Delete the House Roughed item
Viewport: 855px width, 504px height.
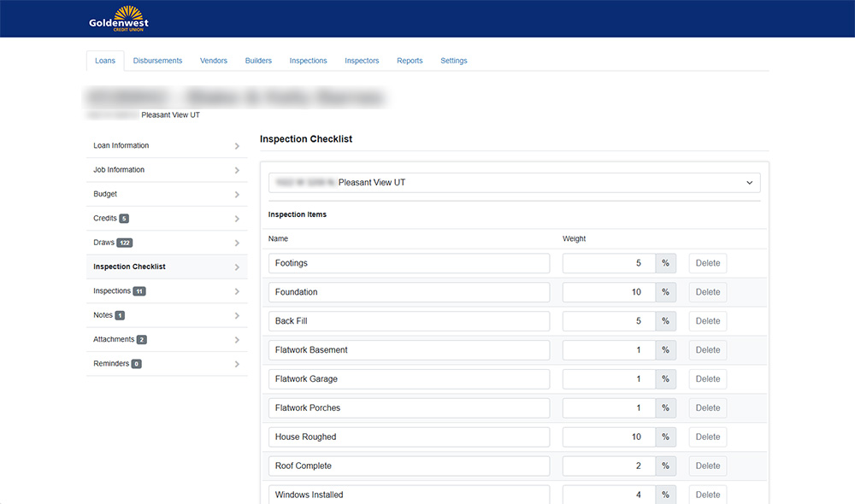pos(707,437)
